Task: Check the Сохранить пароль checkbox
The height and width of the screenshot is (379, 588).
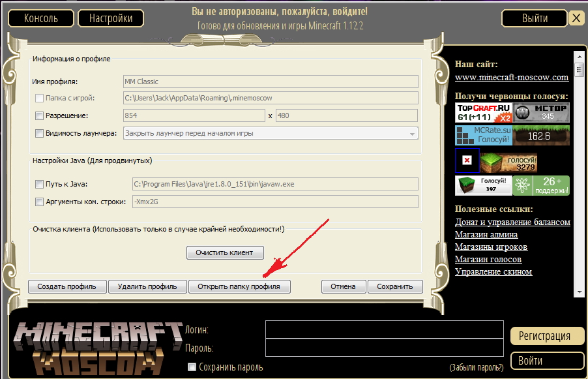Action: (x=192, y=367)
